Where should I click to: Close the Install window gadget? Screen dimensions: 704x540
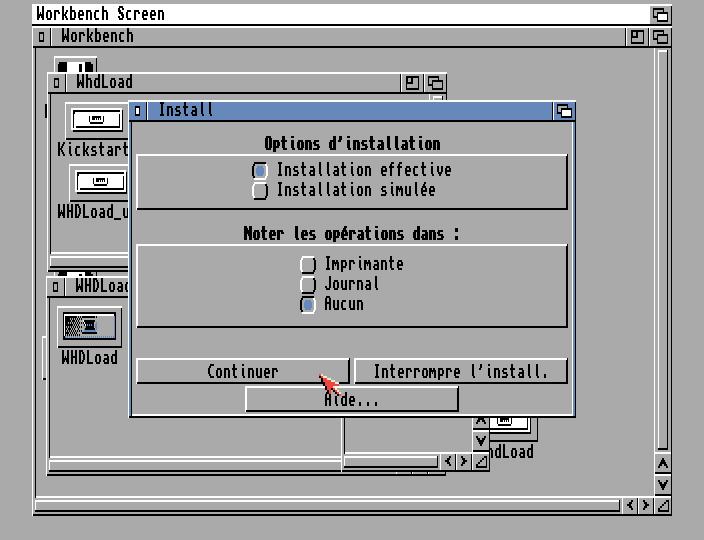pos(138,111)
